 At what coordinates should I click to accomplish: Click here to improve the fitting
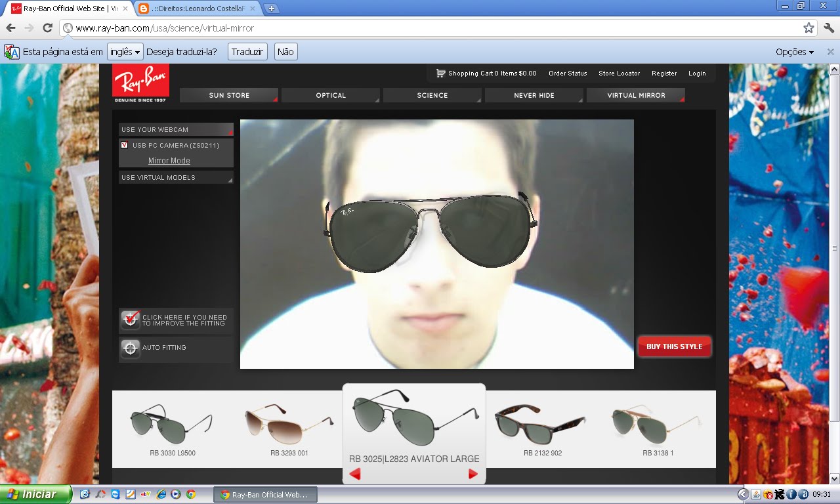click(176, 320)
